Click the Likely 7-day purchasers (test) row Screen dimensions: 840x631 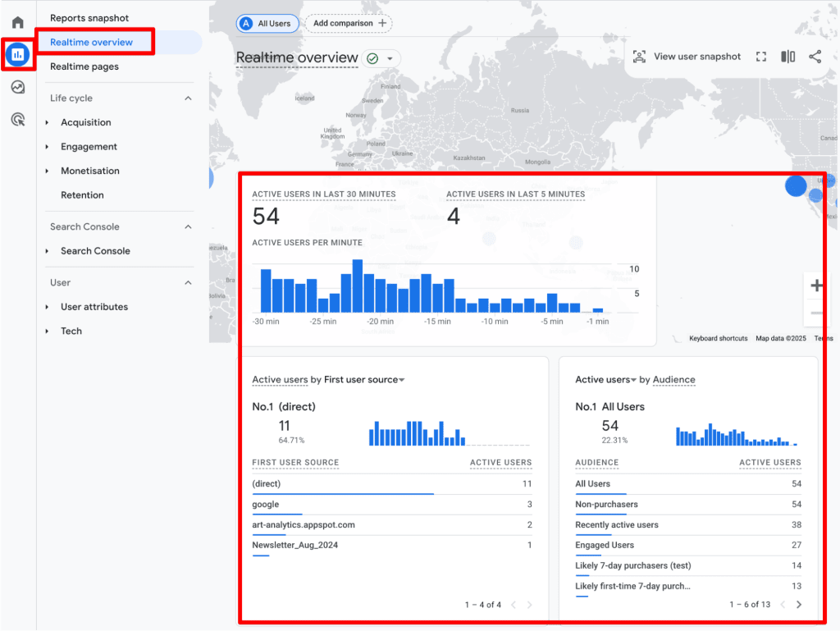pyautogui.click(x=688, y=565)
